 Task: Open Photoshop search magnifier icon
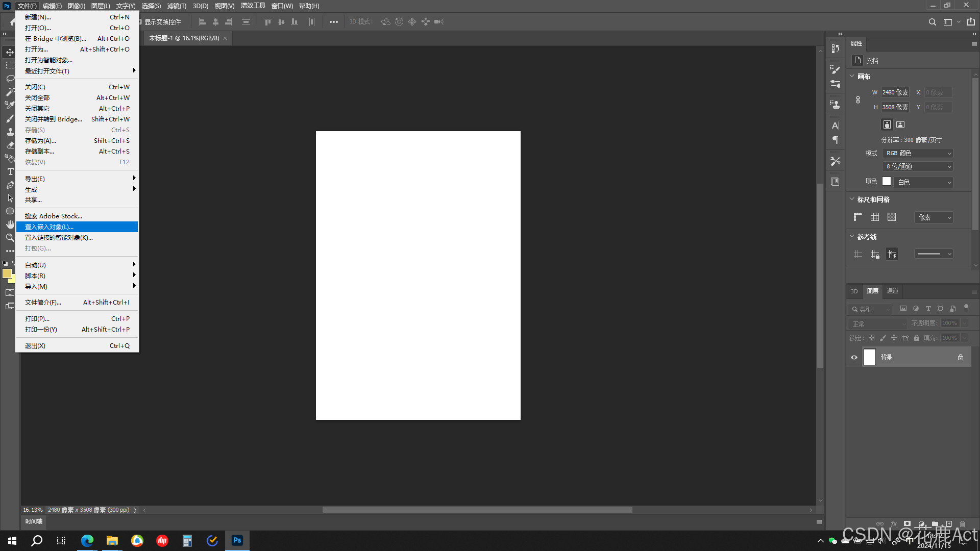[932, 22]
